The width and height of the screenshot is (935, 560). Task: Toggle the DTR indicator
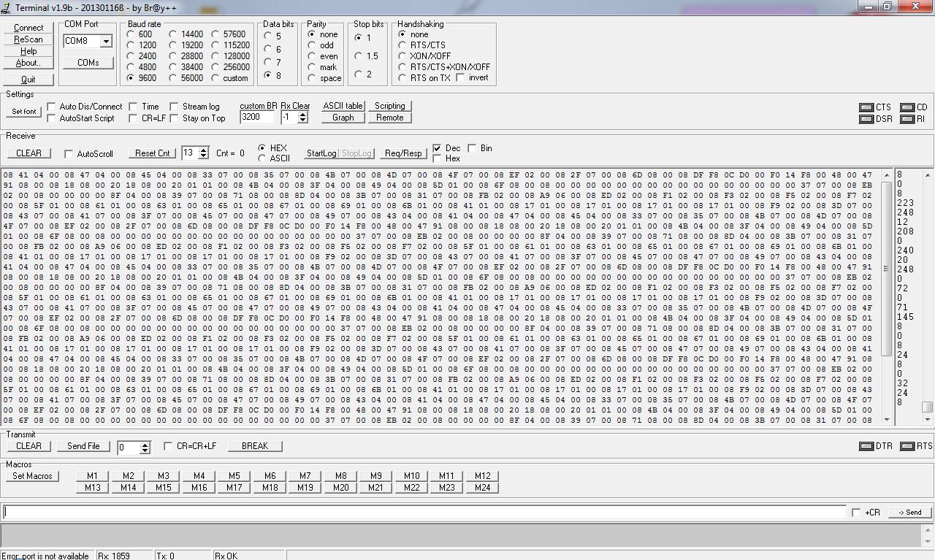tap(866, 446)
